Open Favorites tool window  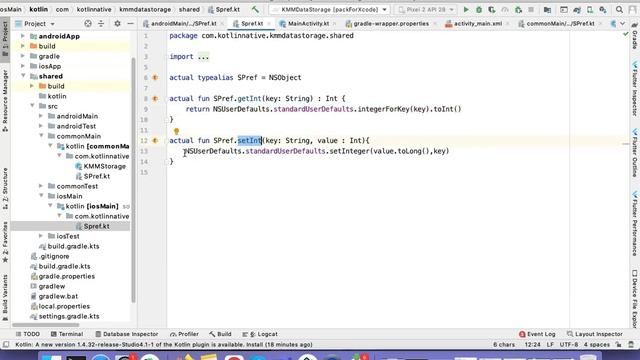(5, 242)
